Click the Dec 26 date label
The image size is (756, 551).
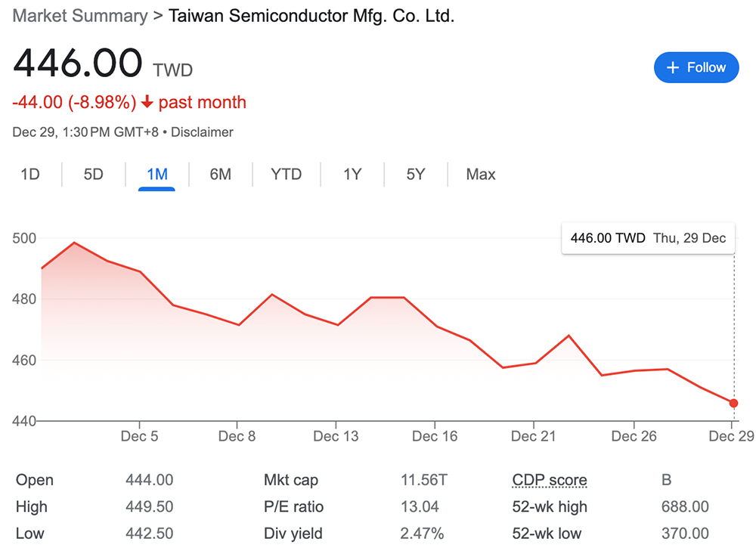click(x=634, y=436)
